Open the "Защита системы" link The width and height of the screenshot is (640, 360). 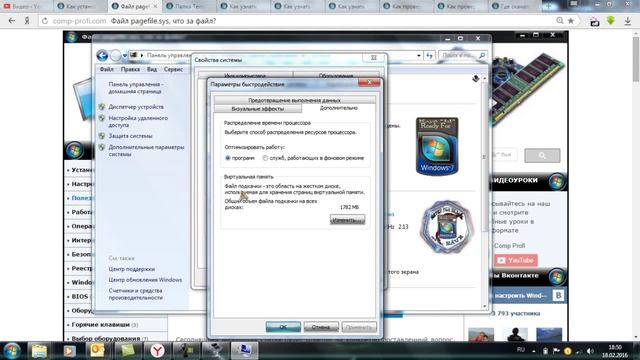pyautogui.click(x=130, y=136)
